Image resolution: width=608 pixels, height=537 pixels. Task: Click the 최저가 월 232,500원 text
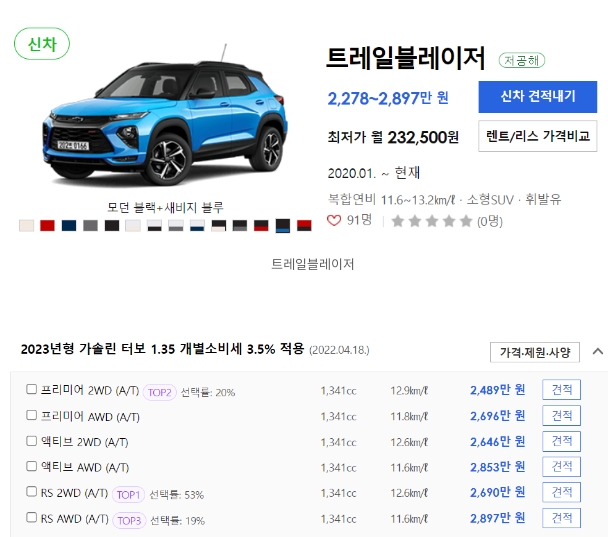(x=393, y=137)
